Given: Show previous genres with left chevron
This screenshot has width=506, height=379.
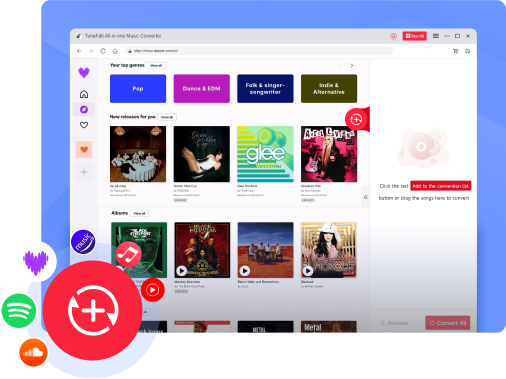Looking at the screenshot, I should coord(339,66).
